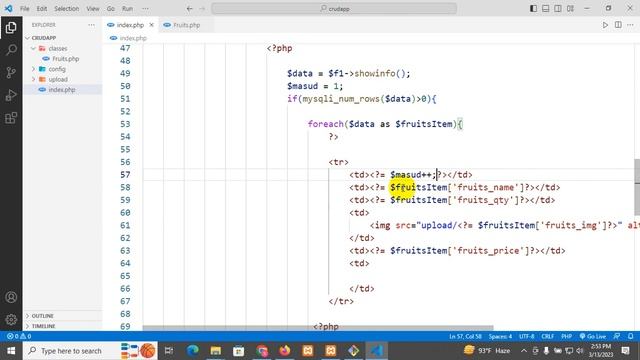
Task: Open the notifications bell in status bar
Action: [631, 336]
